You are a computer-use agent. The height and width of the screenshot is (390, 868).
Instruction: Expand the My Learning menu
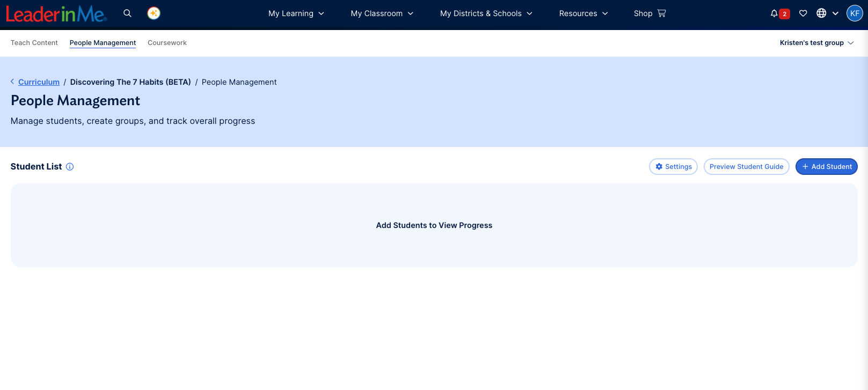click(x=296, y=13)
